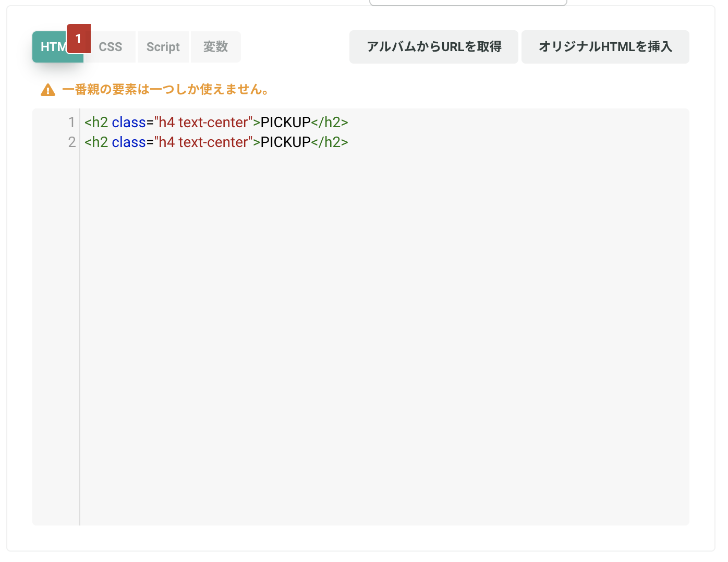Viewport: 728px width, 562px height.
Task: Open the Script tab
Action: [163, 47]
